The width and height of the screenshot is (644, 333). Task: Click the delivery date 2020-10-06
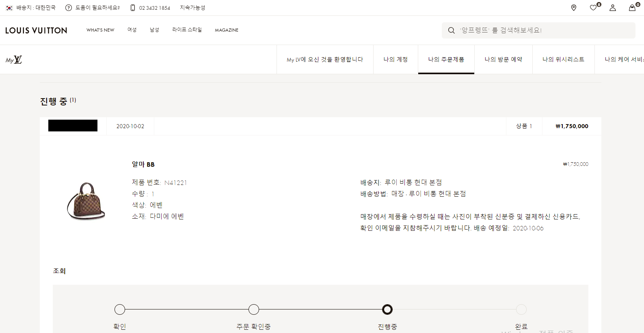(528, 228)
